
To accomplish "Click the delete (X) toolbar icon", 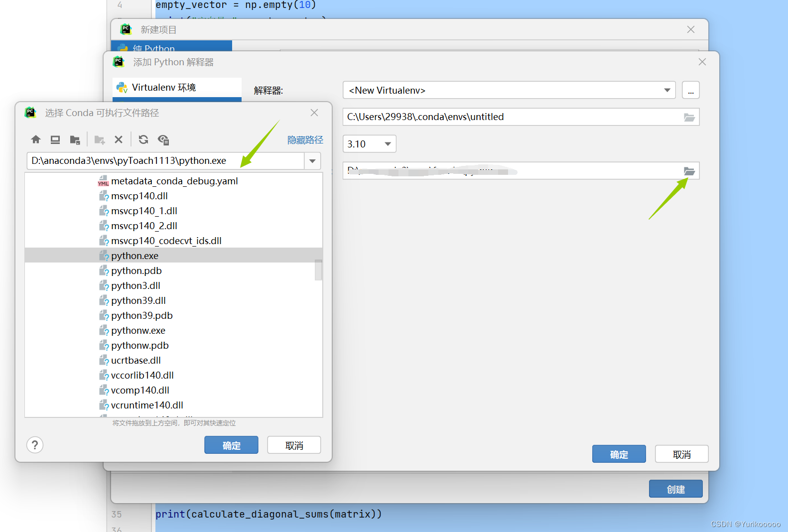I will point(119,139).
